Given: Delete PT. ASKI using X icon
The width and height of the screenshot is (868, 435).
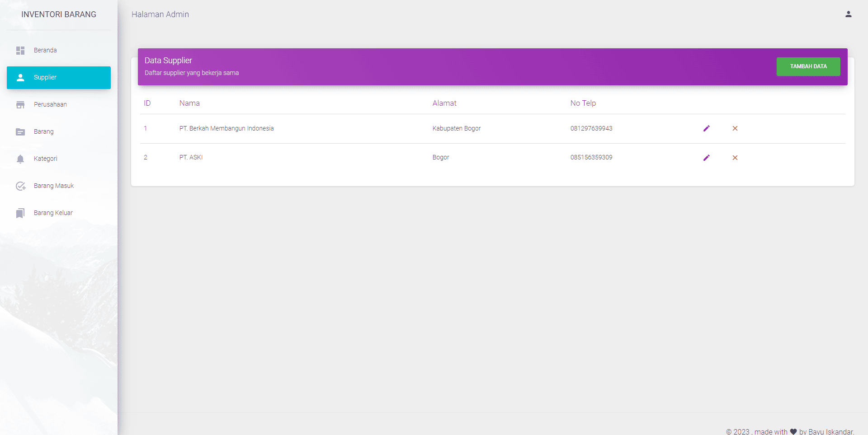Looking at the screenshot, I should click(x=735, y=158).
